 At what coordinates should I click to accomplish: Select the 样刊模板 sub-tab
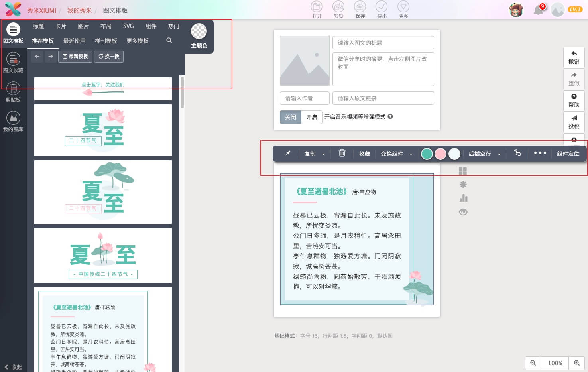click(x=106, y=41)
